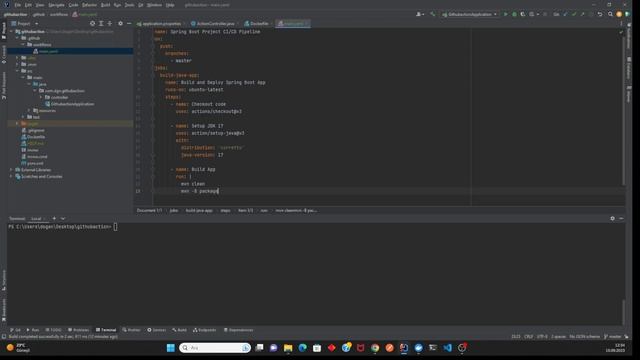Screen dimensions: 640x360
Task: Open the Run tool window button
Action: pos(33,330)
